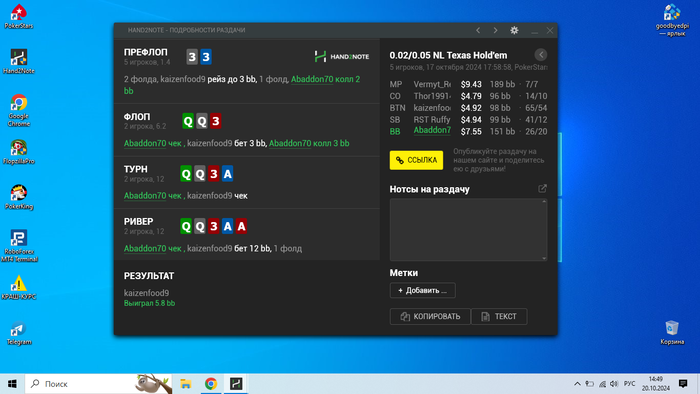The width and height of the screenshot is (700, 394).
Task: Click winner name kaizenfood9 in result
Action: 146,293
